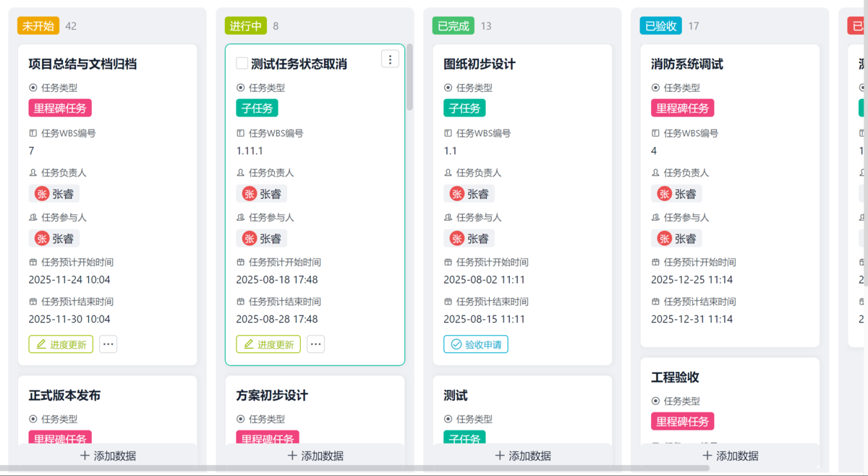Image resolution: width=868 pixels, height=476 pixels.
Task: Open the three-dots menu on the 项目总结与文档归档 card
Action: [109, 344]
